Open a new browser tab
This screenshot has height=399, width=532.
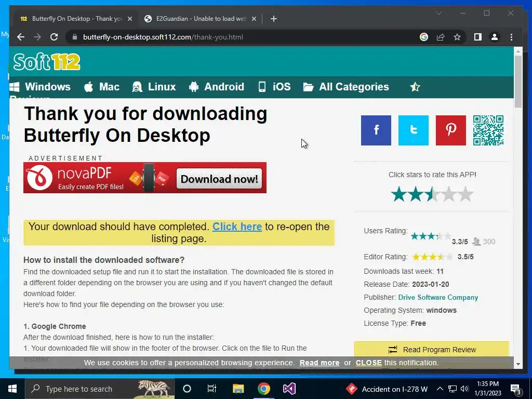coord(273,19)
